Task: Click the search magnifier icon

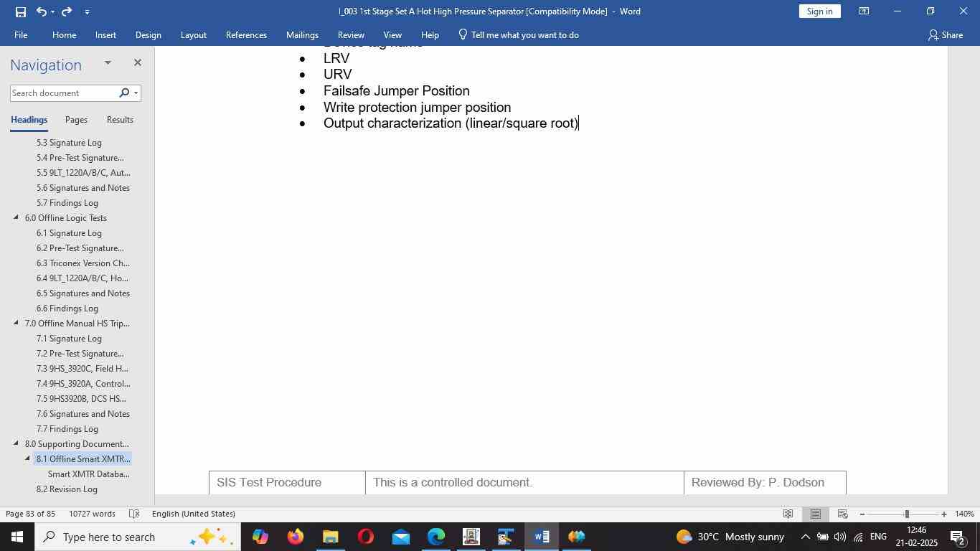Action: click(124, 93)
